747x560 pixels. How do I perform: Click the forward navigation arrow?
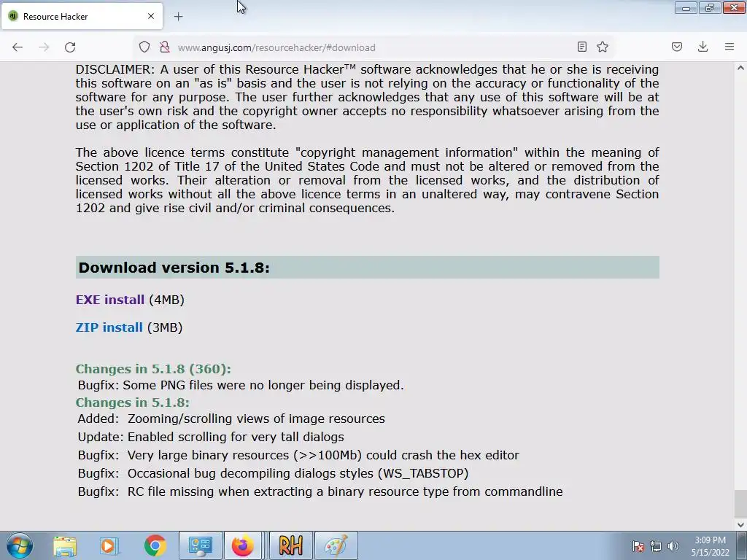44,47
